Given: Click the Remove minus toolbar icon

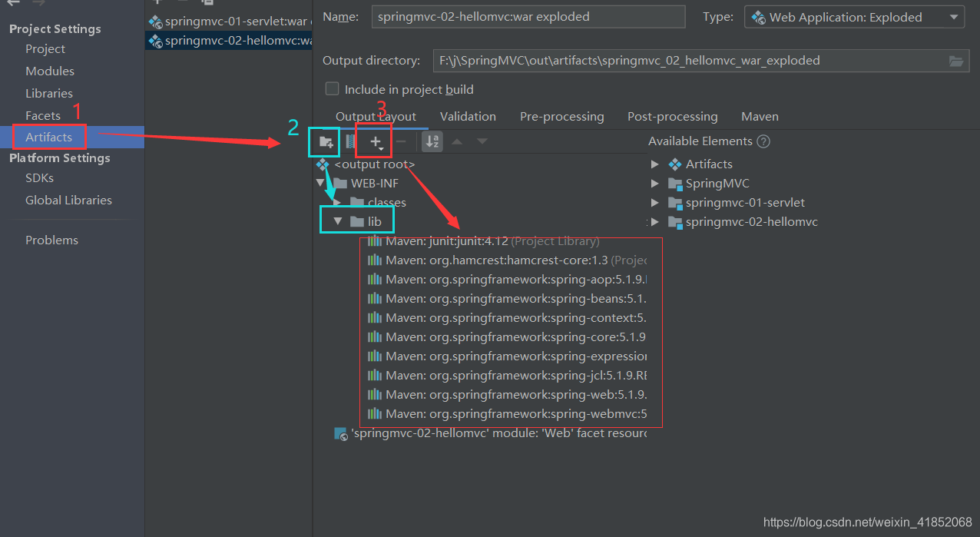Looking at the screenshot, I should coord(400,141).
